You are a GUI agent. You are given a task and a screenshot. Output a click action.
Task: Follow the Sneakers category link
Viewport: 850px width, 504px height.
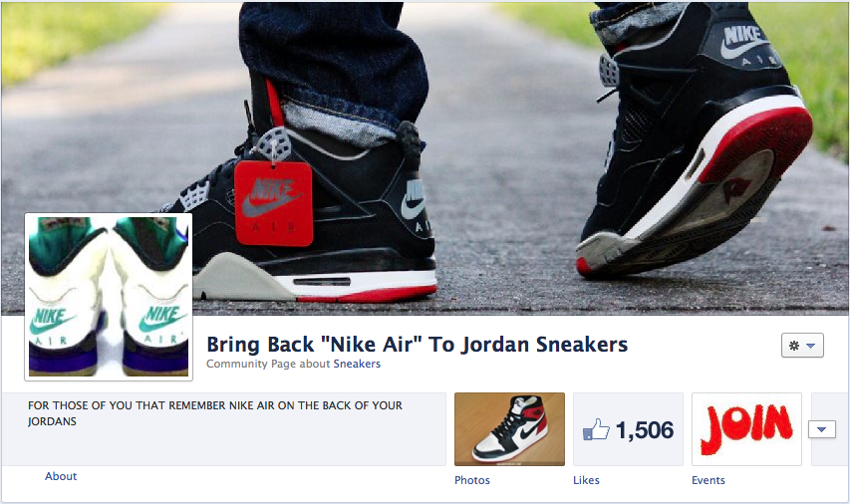[x=357, y=364]
